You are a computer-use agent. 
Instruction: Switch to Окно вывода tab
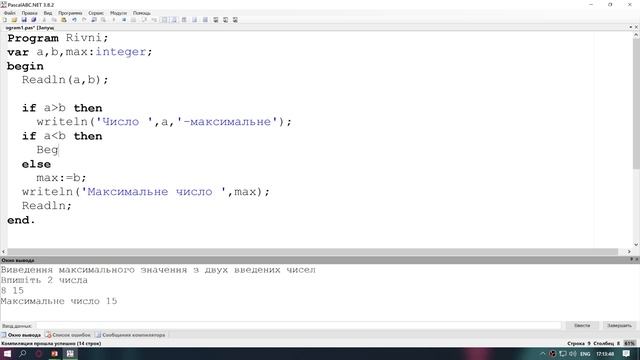[21, 335]
